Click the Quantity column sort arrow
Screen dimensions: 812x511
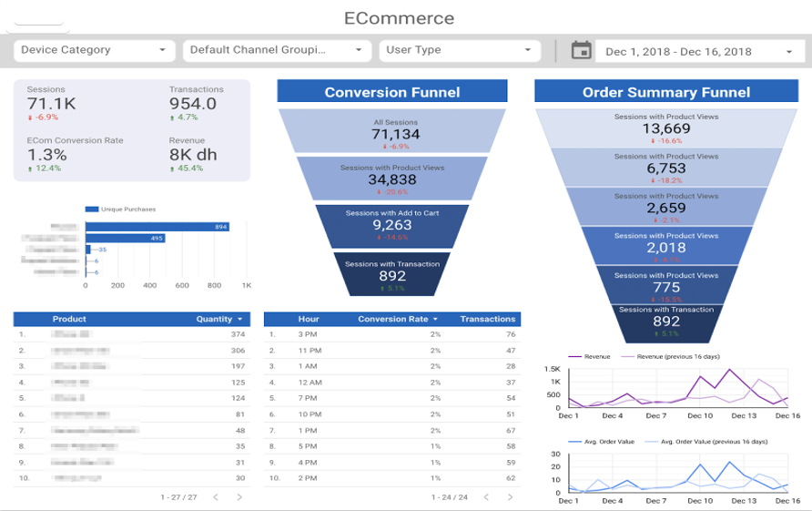[239, 319]
